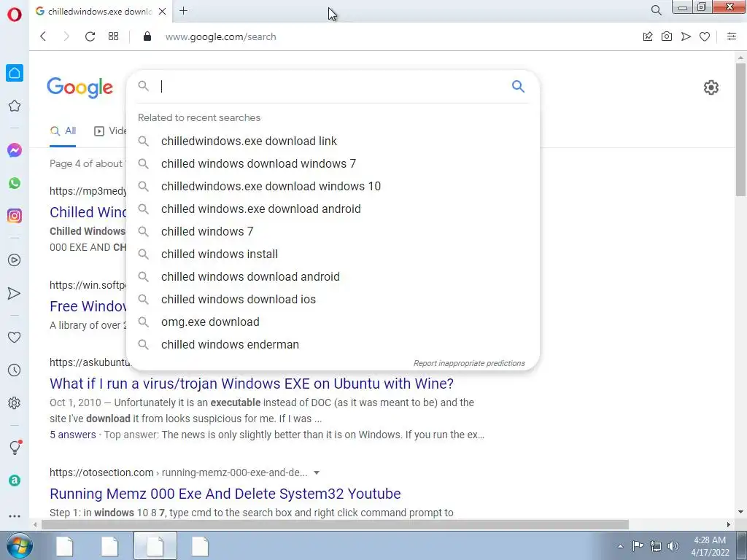Open Opera settings gear in the sidebar
The width and height of the screenshot is (747, 560).
(x=15, y=402)
